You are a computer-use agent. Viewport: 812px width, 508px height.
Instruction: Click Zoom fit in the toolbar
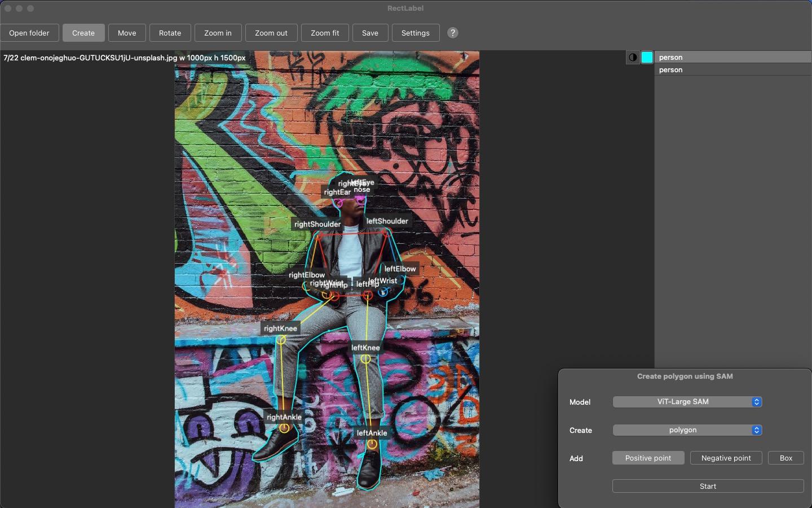pyautogui.click(x=325, y=33)
